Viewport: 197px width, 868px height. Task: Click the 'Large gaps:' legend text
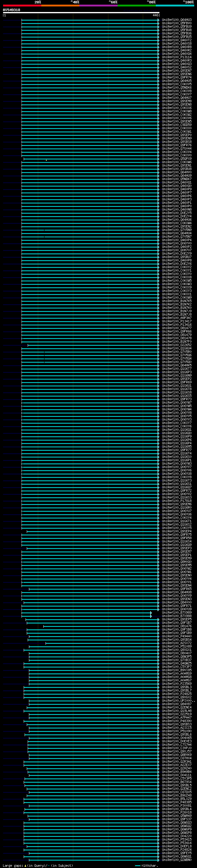(x=13, y=865)
